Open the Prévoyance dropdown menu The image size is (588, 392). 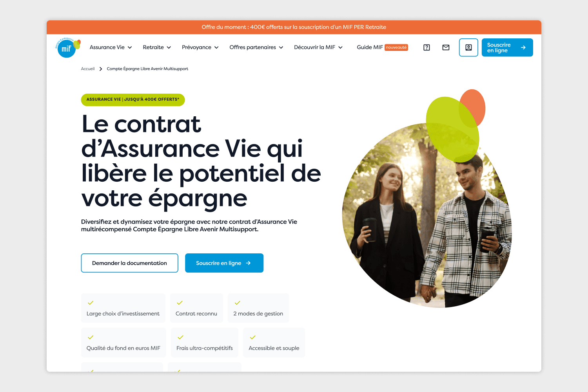pyautogui.click(x=200, y=47)
